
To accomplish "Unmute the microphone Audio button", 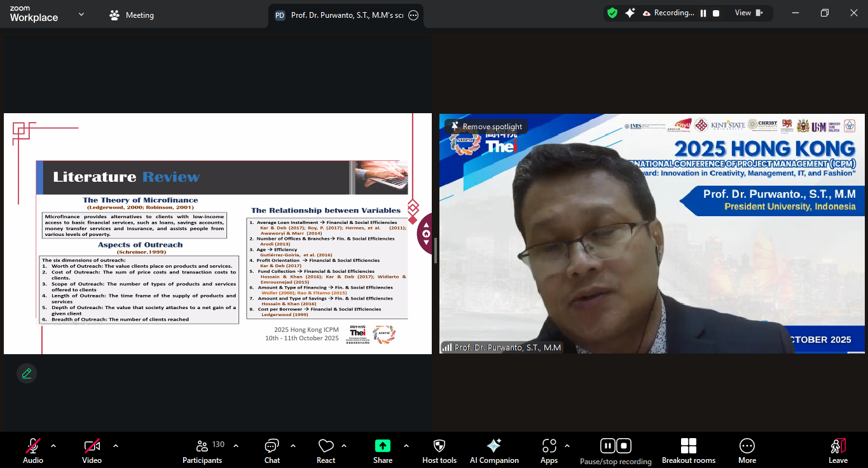I will tap(33, 450).
